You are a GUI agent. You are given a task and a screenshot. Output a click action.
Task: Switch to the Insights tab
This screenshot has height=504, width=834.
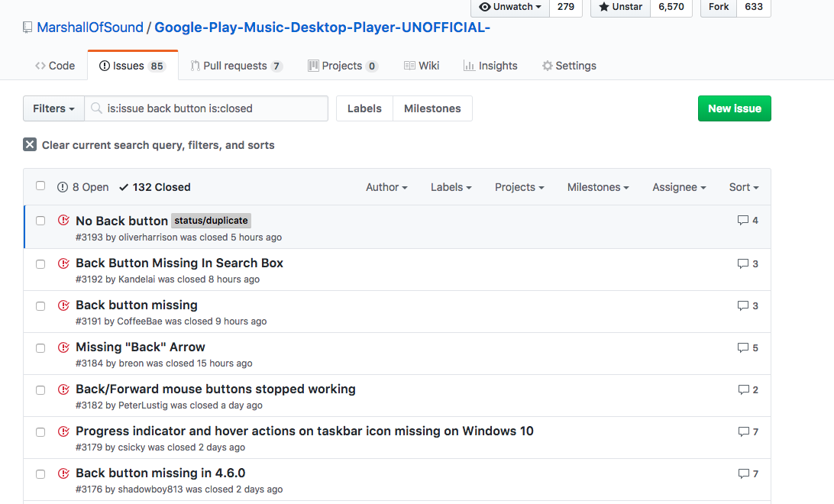(490, 66)
